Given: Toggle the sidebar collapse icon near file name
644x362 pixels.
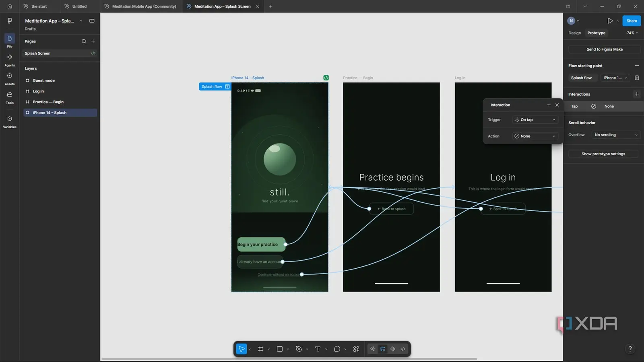Looking at the screenshot, I should click(92, 21).
